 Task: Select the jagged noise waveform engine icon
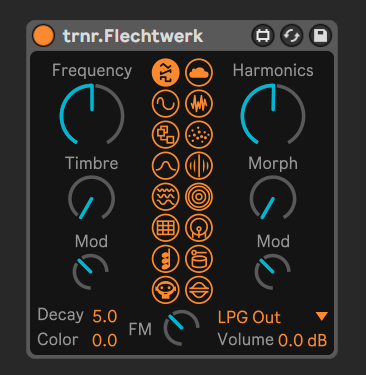[199, 104]
